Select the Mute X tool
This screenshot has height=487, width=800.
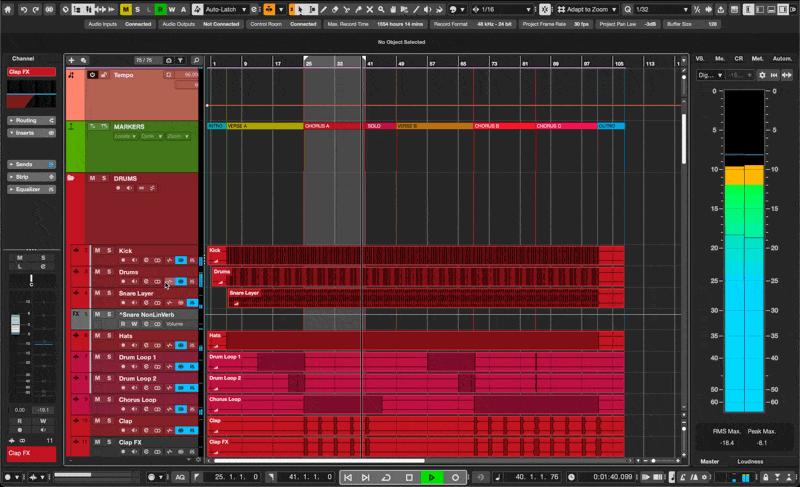click(370, 10)
